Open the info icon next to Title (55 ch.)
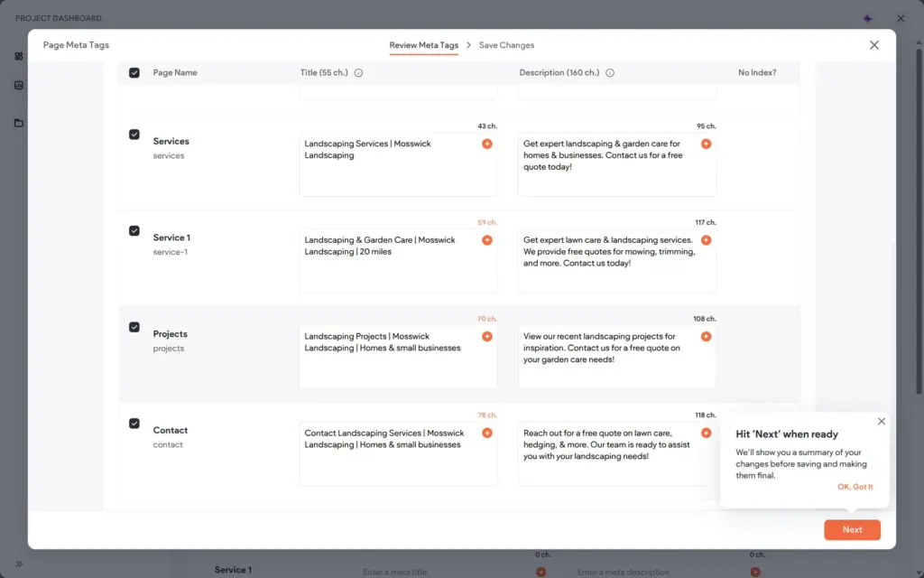The height and width of the screenshot is (578, 924). 358,73
